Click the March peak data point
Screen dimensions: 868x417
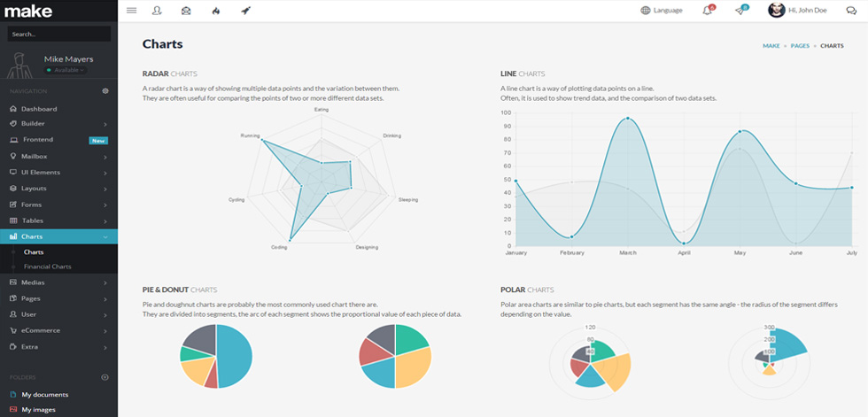(628, 119)
